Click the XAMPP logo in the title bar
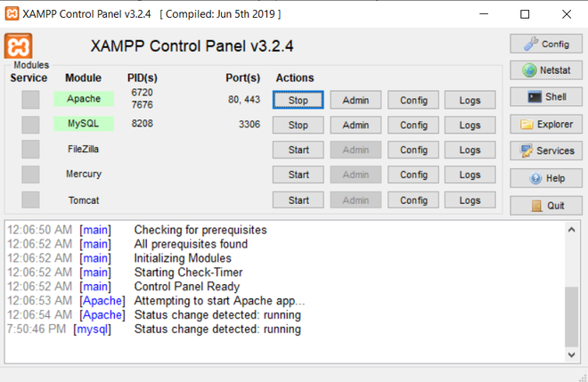Image resolution: width=588 pixels, height=382 pixels. [12, 14]
